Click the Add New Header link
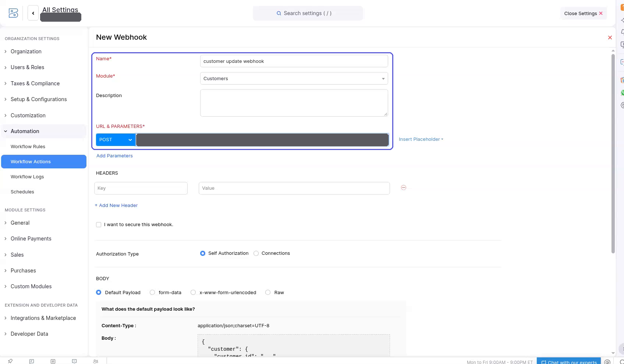 point(116,206)
